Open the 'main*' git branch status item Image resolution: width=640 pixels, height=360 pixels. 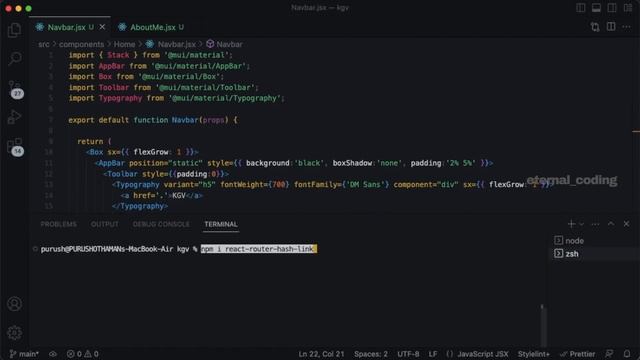coord(24,354)
